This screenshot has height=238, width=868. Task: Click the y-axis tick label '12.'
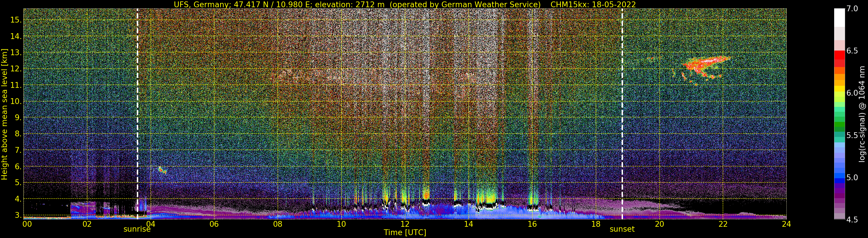pos(16,69)
